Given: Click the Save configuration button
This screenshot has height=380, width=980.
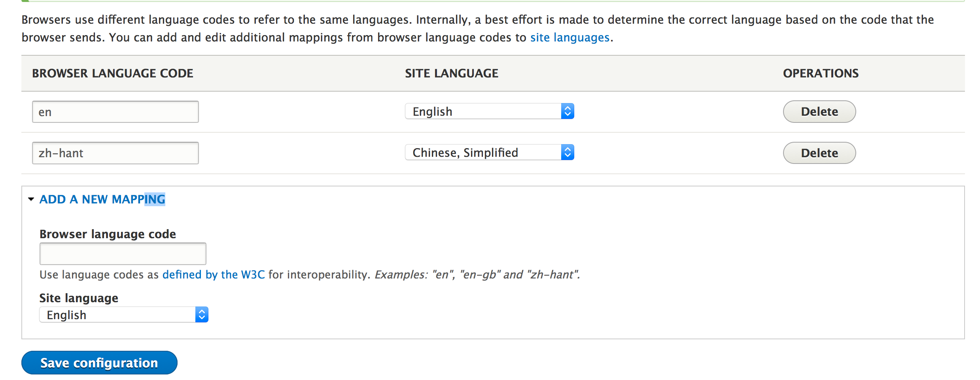Looking at the screenshot, I should [99, 362].
